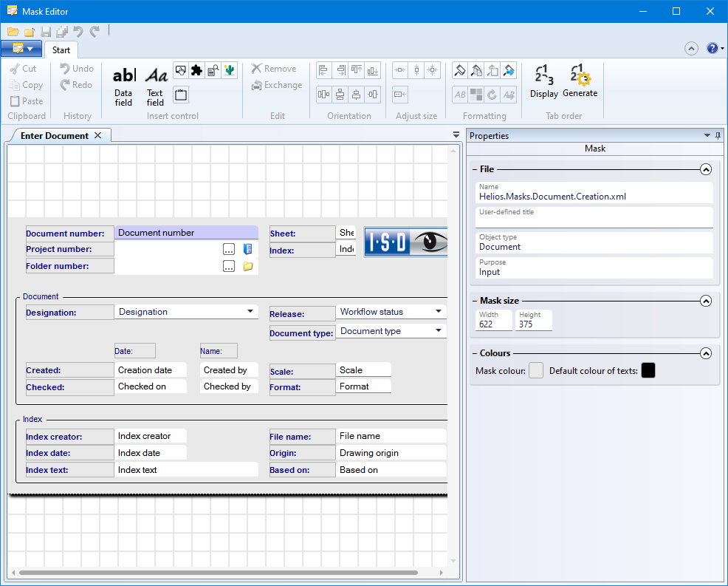Generate the tab order
Screen dimensions: 728x586
pyautogui.click(x=580, y=81)
